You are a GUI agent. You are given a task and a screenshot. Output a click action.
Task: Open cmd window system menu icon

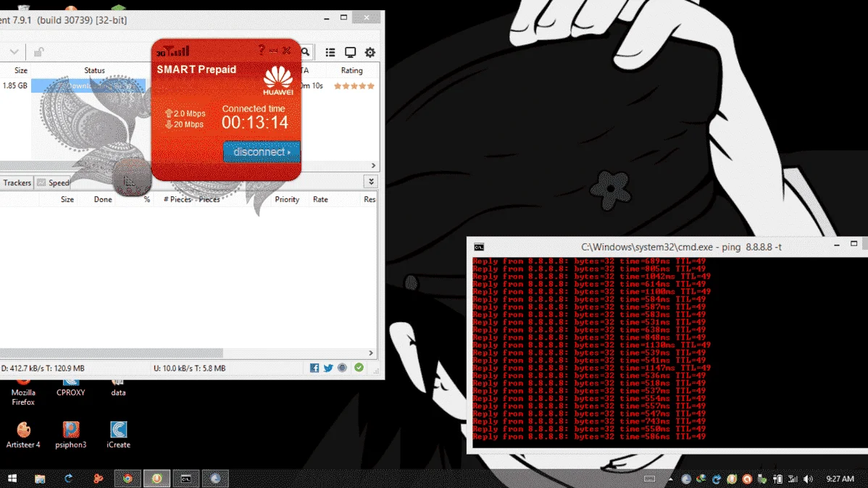click(480, 248)
